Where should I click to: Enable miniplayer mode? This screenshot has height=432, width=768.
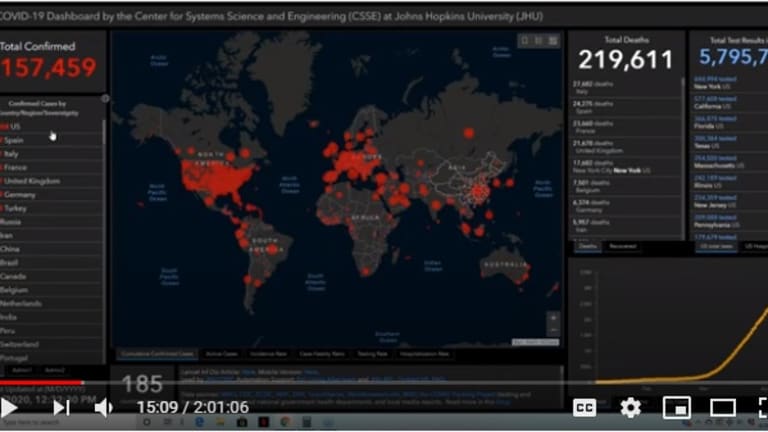point(677,408)
